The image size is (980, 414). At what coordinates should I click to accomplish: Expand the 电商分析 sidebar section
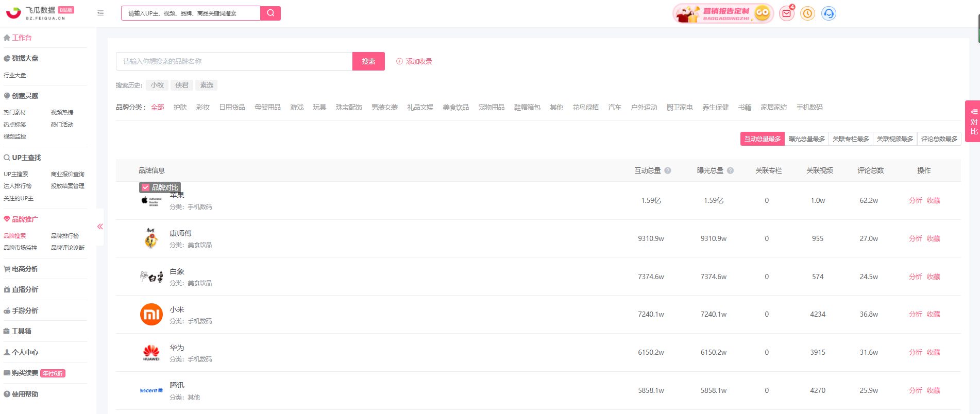[x=25, y=269]
